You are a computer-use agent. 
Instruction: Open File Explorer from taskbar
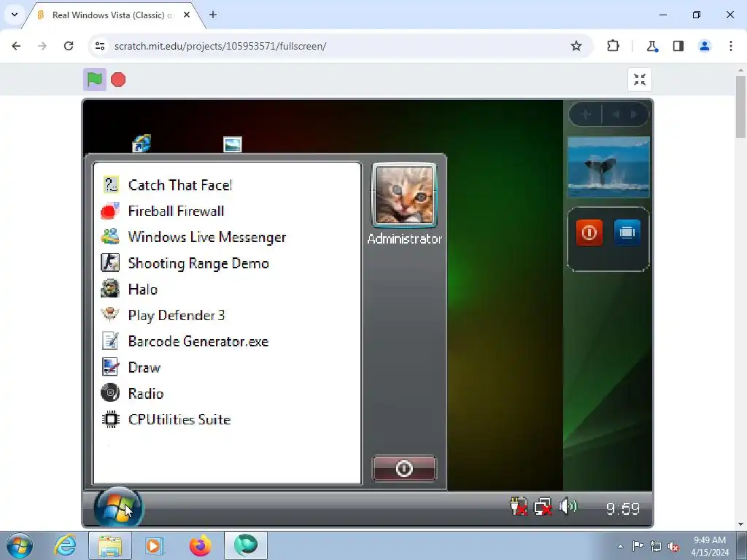pos(110,545)
